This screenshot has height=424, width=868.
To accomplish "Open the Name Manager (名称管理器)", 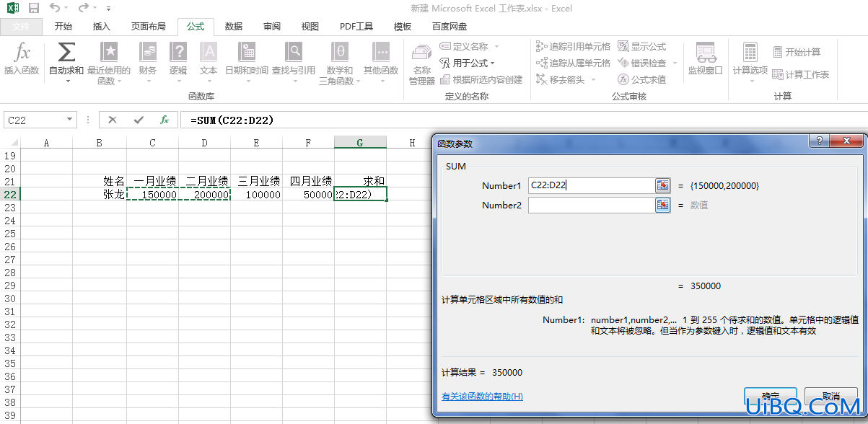I will click(x=421, y=63).
